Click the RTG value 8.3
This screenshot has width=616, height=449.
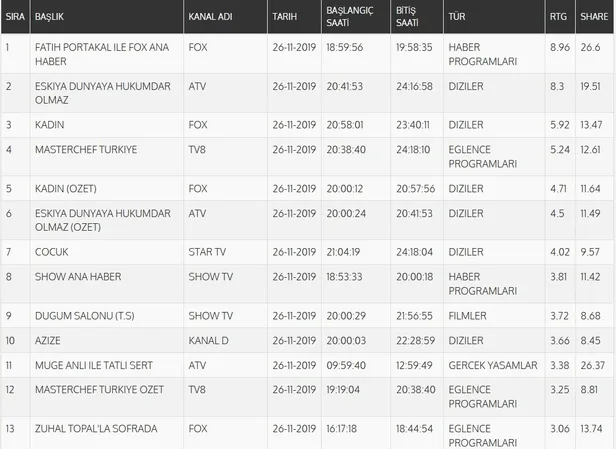[x=557, y=86]
